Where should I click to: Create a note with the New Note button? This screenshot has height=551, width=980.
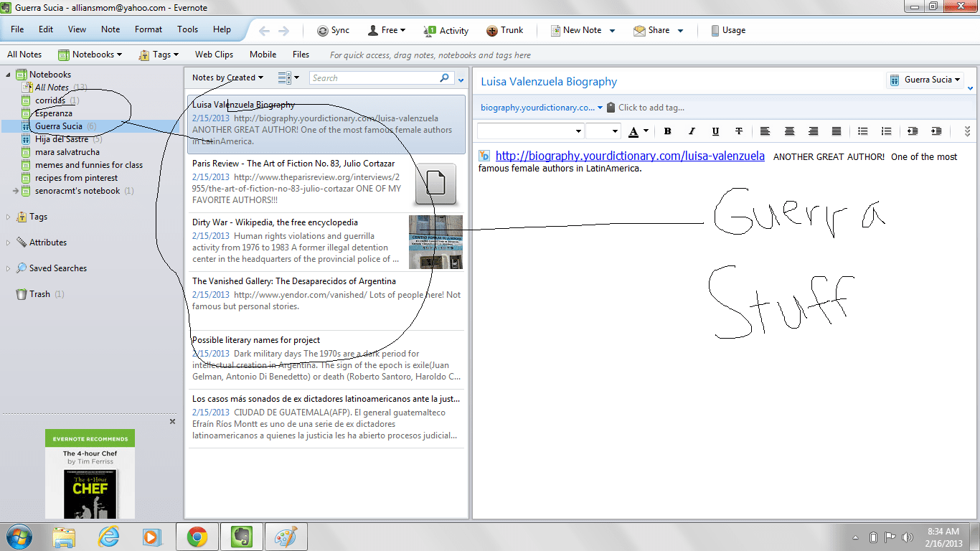coord(576,30)
